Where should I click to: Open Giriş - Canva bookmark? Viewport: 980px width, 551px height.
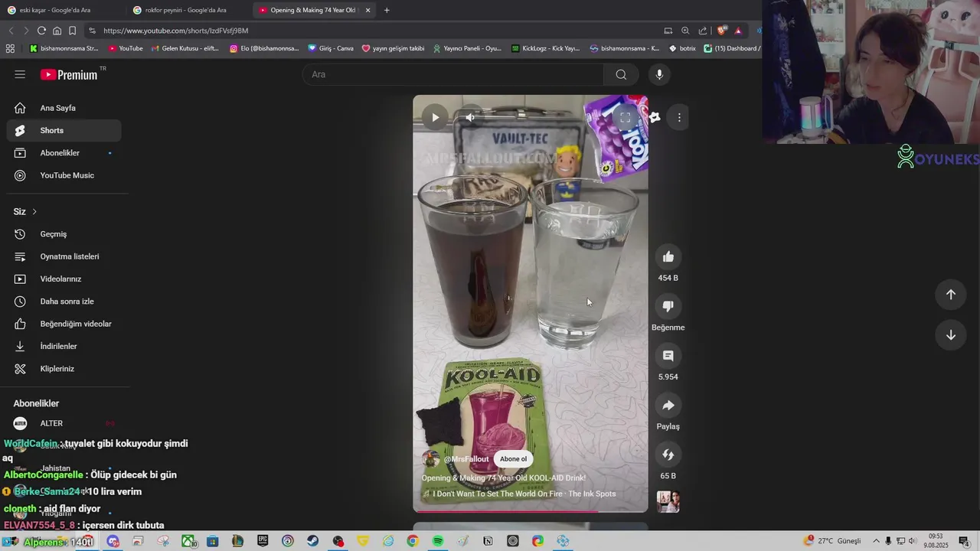(x=331, y=48)
